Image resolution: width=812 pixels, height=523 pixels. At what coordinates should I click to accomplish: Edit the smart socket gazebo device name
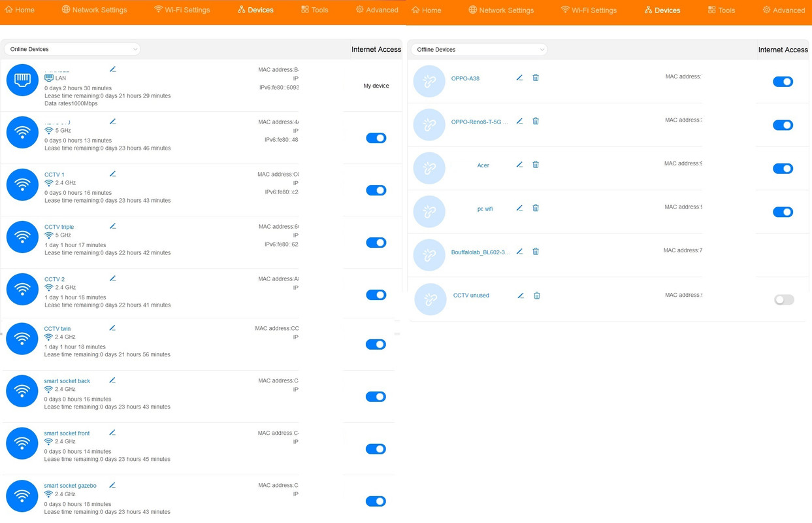pyautogui.click(x=112, y=485)
